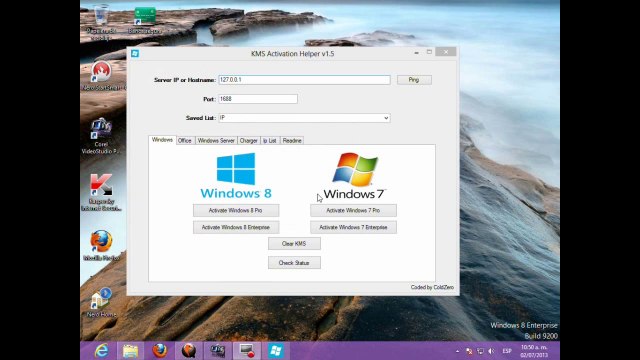This screenshot has height=360, width=640.
Task: Show the Readme tab
Action: [x=292, y=140]
